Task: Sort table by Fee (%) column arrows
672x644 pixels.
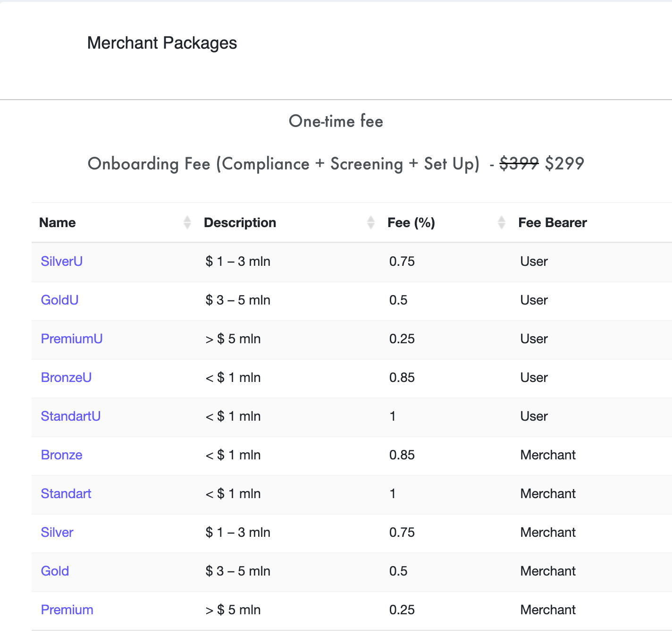Action: click(502, 222)
